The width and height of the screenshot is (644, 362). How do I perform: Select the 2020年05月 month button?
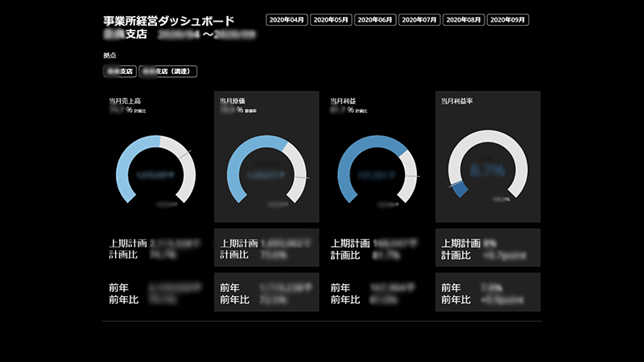coord(331,19)
